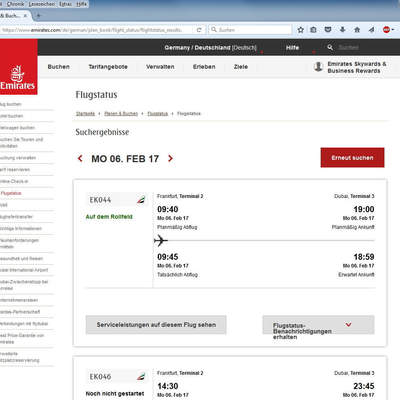Open the Tarifangebote navigation menu

[x=108, y=67]
